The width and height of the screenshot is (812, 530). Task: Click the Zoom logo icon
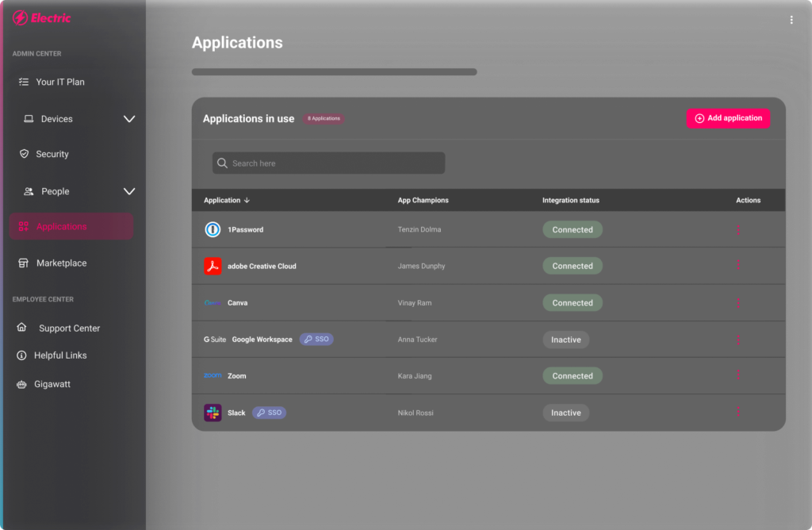click(213, 375)
